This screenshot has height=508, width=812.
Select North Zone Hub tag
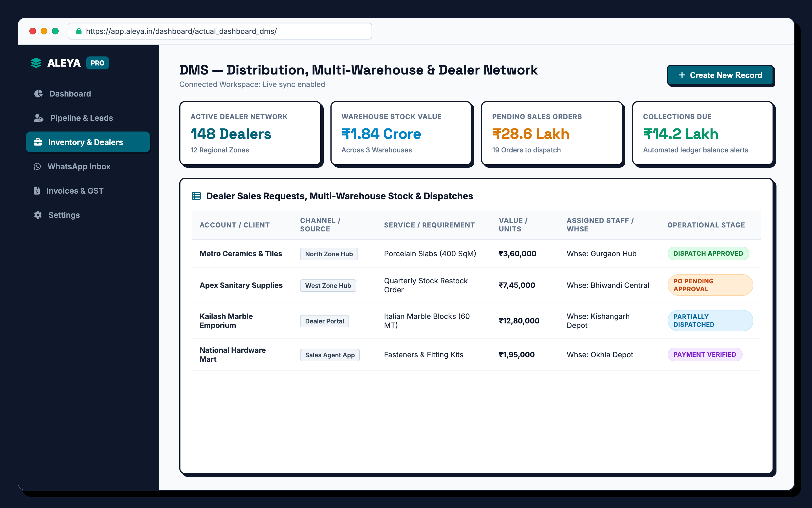pyautogui.click(x=329, y=254)
